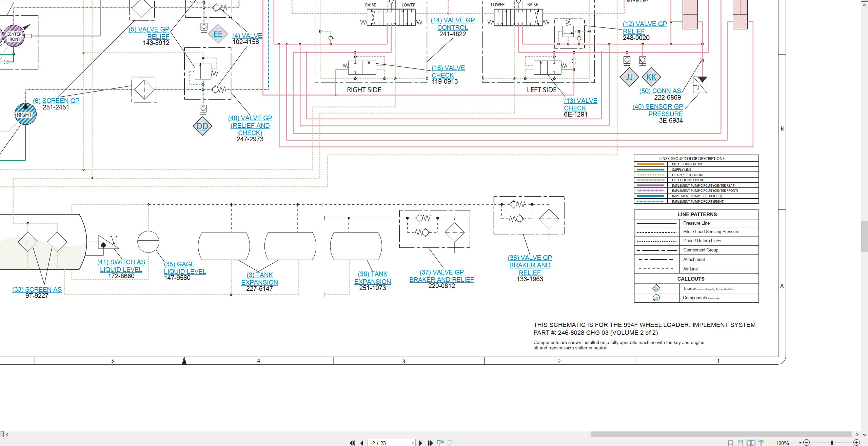This screenshot has width=868, height=446.
Task: Open the JJ tap callout
Action: (629, 77)
